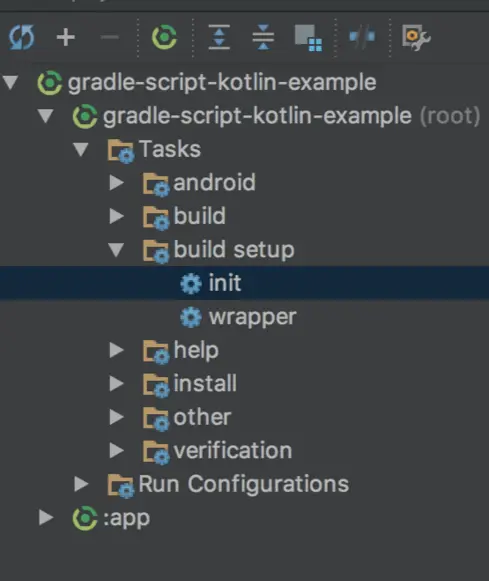Click the Execute Gradle Task icon

[x=164, y=37]
